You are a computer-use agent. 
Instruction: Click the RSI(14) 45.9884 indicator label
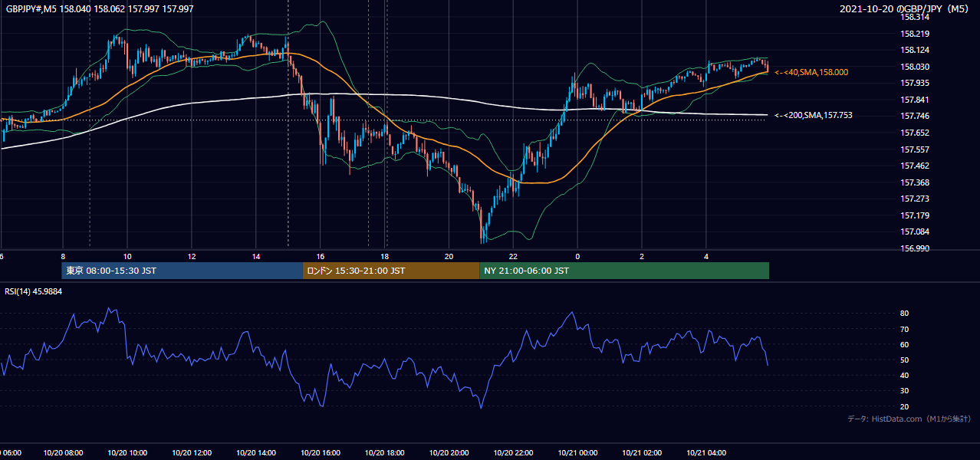[x=34, y=291]
